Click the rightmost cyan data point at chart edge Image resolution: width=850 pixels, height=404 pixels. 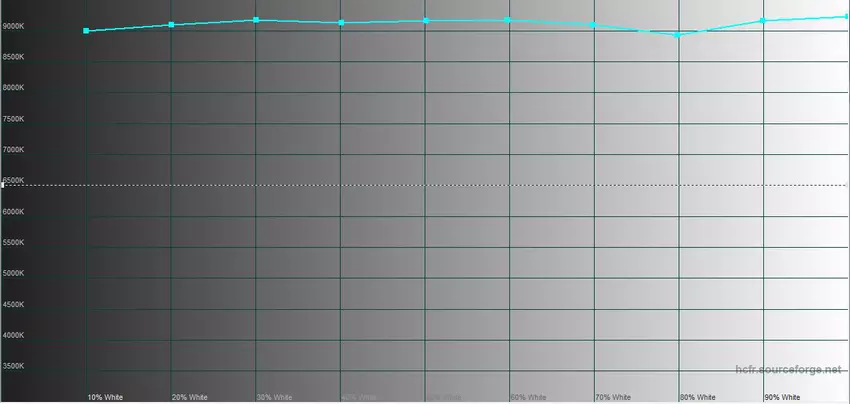point(846,16)
